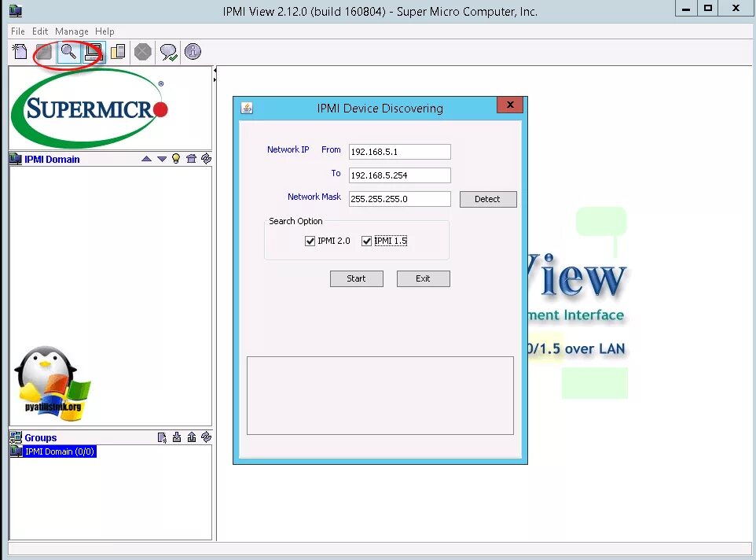
Task: Click the download arrow icon in Groups header
Action: tap(177, 437)
